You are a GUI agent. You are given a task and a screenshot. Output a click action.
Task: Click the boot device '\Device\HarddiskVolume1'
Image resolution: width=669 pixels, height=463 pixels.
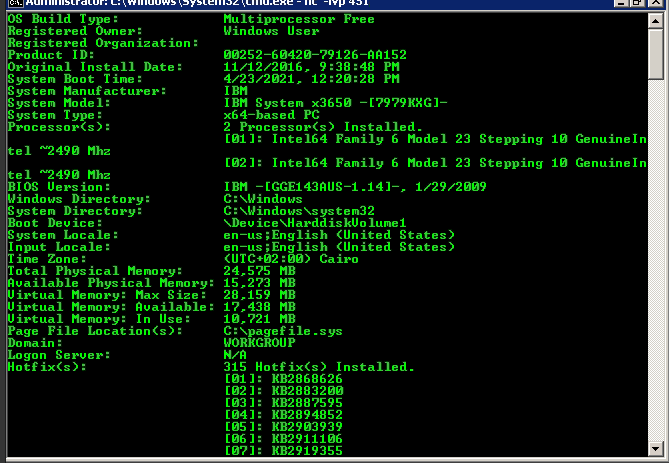(x=315, y=223)
